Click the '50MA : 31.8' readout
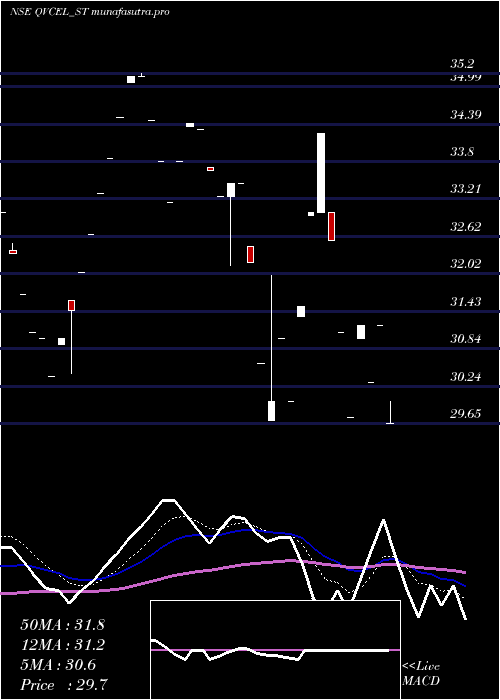The width and height of the screenshot is (500, 700). point(62,625)
